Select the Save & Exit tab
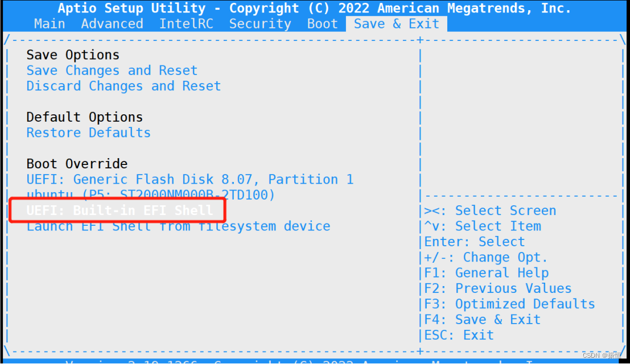This screenshot has height=364, width=630. pyautogui.click(x=396, y=24)
